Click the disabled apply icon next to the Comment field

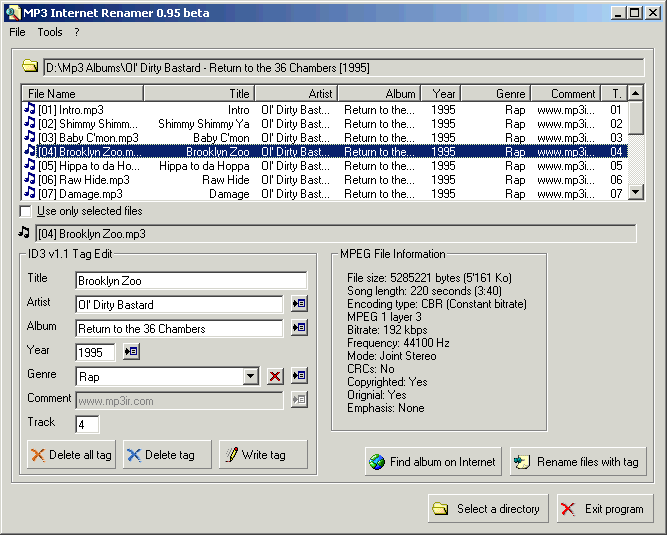299,400
